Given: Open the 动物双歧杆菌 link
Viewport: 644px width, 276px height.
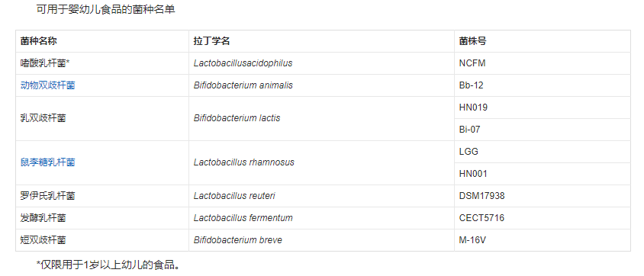Looking at the screenshot, I should [x=47, y=85].
